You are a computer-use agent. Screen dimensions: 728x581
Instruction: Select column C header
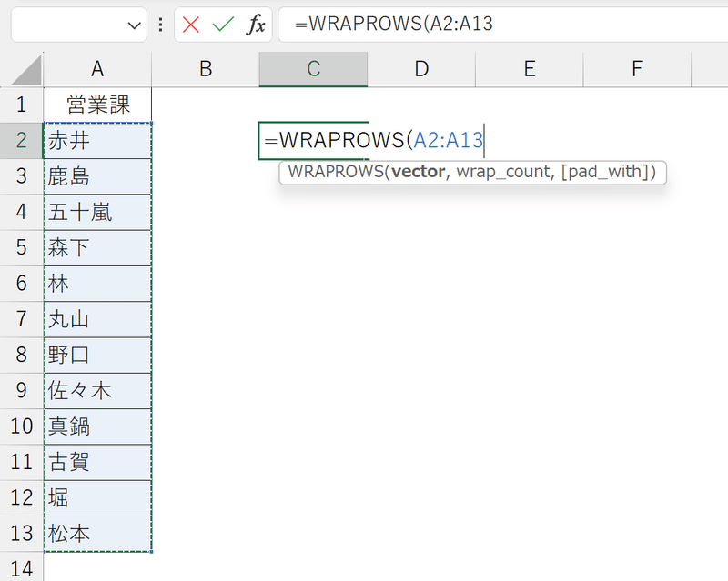pos(313,69)
